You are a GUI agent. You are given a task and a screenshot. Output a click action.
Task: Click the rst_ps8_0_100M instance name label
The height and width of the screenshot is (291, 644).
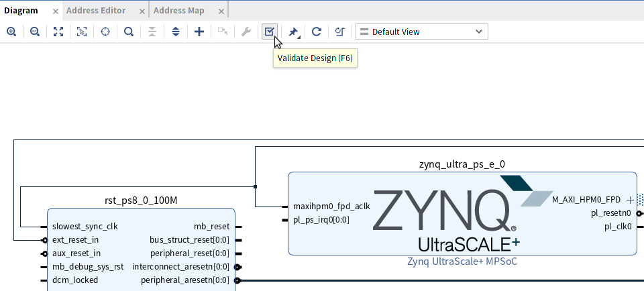142,200
